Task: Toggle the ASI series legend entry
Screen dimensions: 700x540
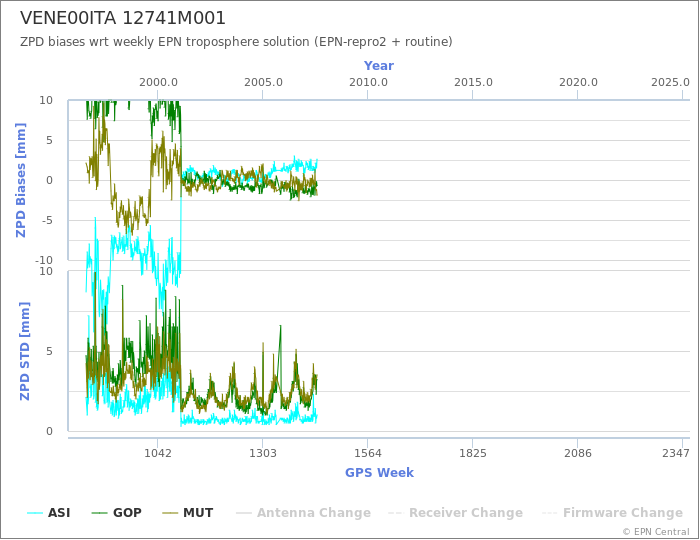Action: click(x=49, y=513)
